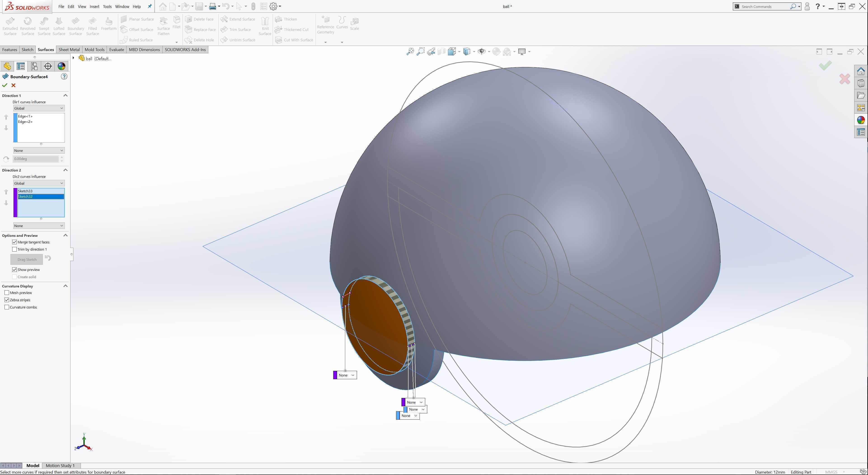This screenshot has height=475, width=868.
Task: Move Direction 2 curve down arrow
Action: point(6,203)
